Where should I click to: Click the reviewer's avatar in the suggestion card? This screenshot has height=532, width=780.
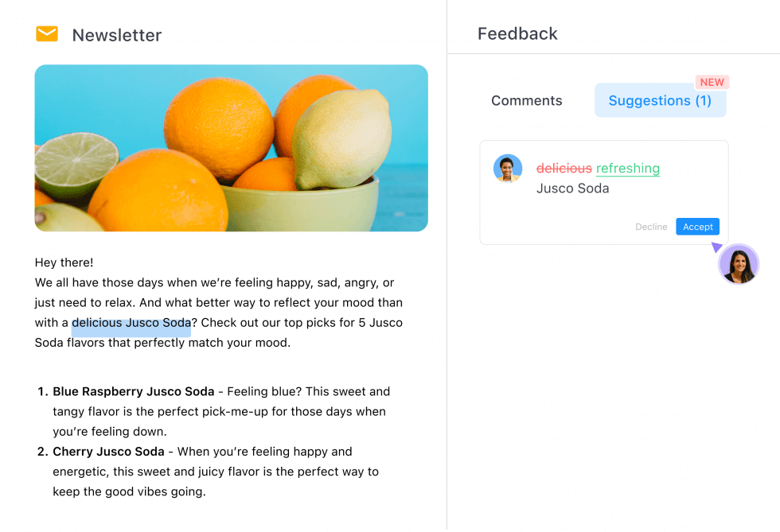pos(508,169)
